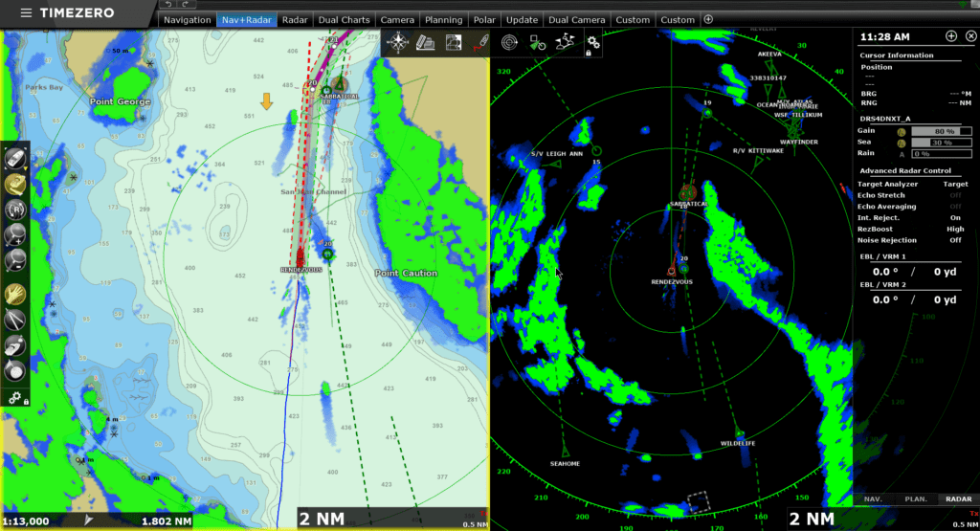Open the Polar workspace tab
The height and width of the screenshot is (531, 980).
[483, 20]
